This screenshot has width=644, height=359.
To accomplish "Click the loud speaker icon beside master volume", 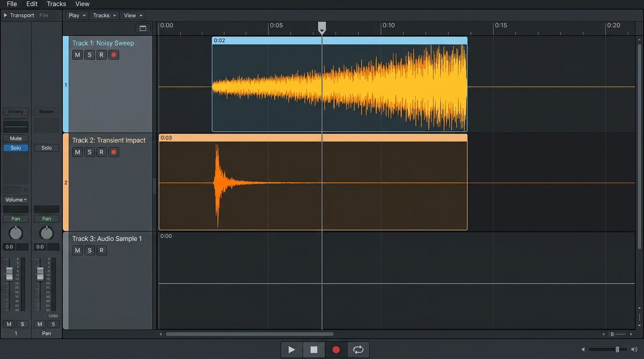I will 634,349.
